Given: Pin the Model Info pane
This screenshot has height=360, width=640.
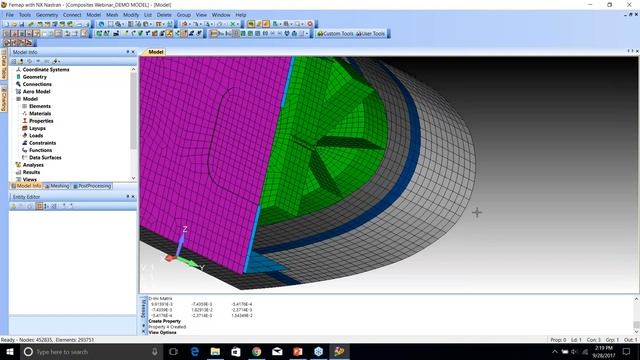Looking at the screenshot, I should 127,52.
